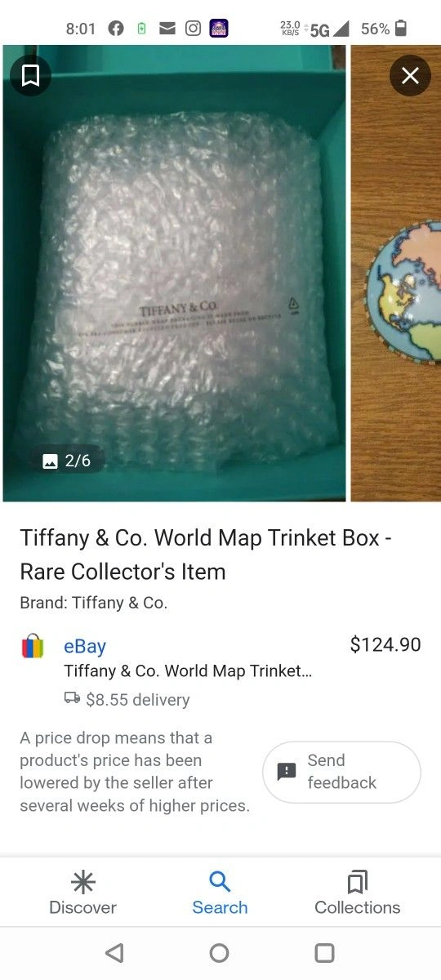Close the product image viewer
The width and height of the screenshot is (441, 980).
(x=410, y=75)
